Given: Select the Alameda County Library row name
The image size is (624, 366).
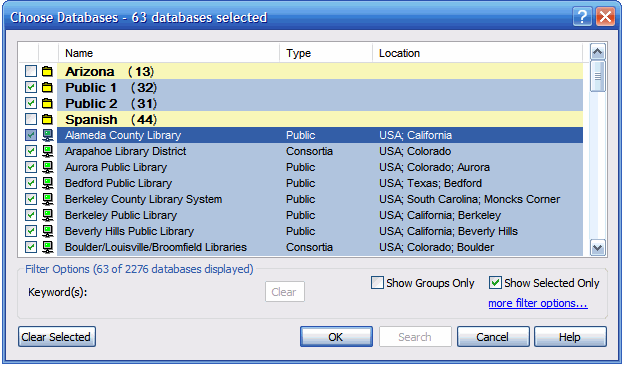Looking at the screenshot, I should click(x=123, y=135).
